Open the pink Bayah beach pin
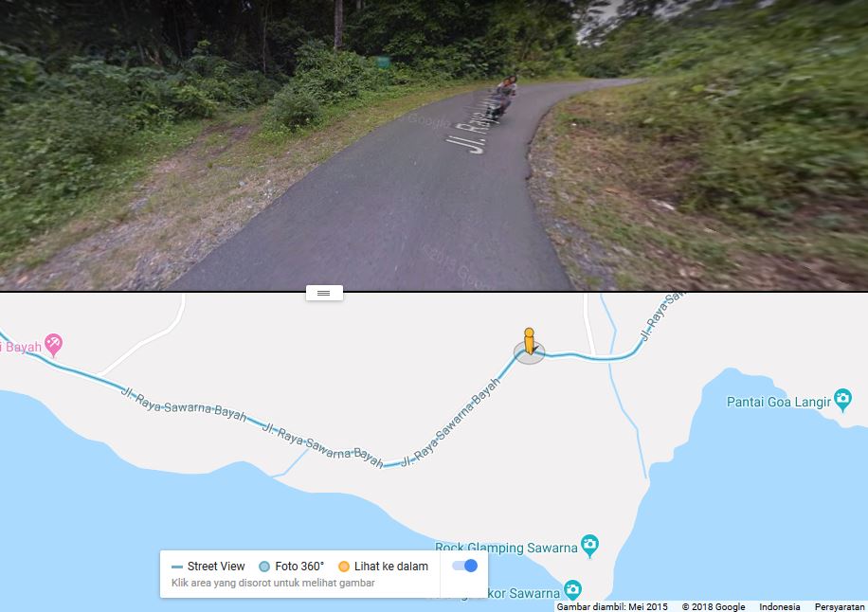Viewport: 868px width, 612px height. [54, 345]
